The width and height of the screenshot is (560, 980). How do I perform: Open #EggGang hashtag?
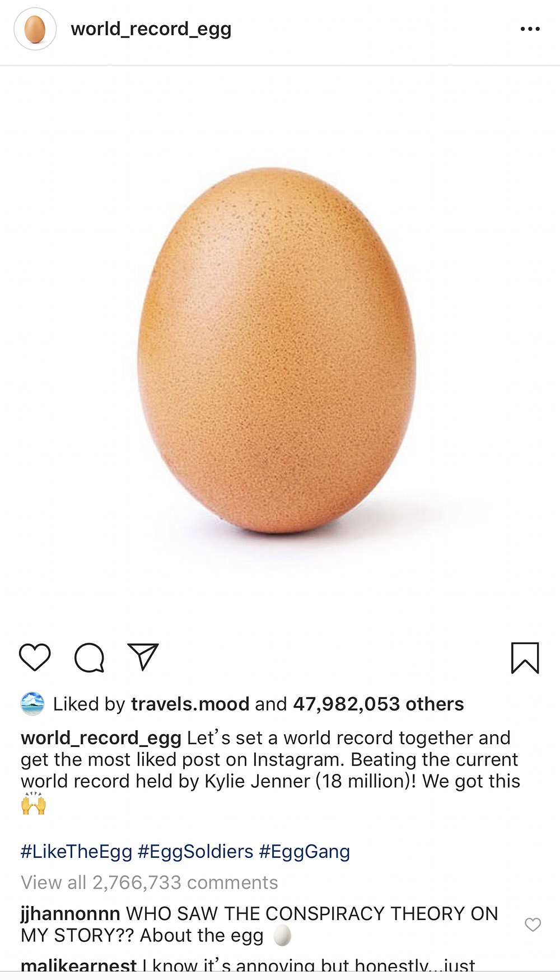305,852
